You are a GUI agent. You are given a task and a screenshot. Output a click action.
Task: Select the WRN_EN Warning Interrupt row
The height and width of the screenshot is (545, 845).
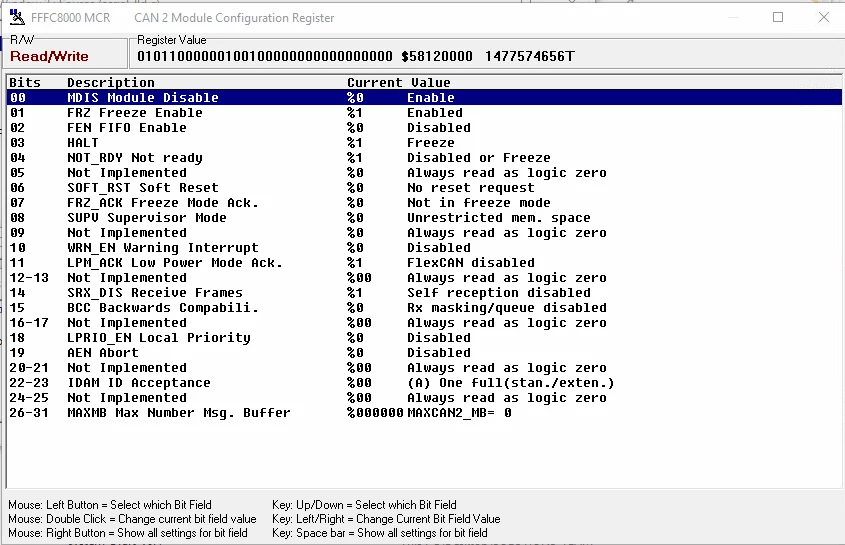click(x=424, y=248)
